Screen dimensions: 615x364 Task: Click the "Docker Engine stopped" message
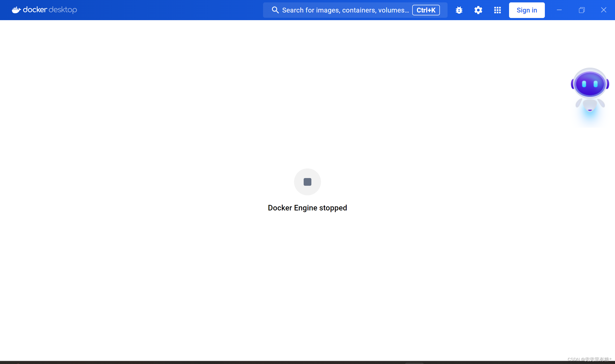click(307, 208)
